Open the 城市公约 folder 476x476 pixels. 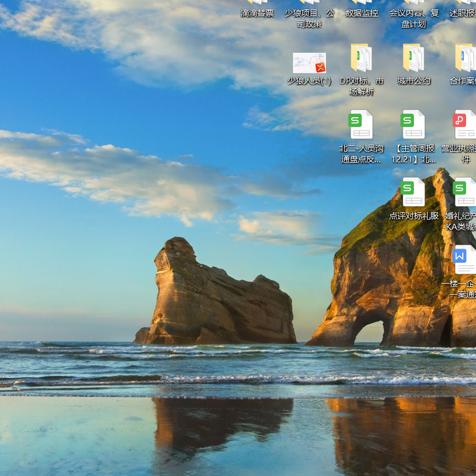[413, 58]
